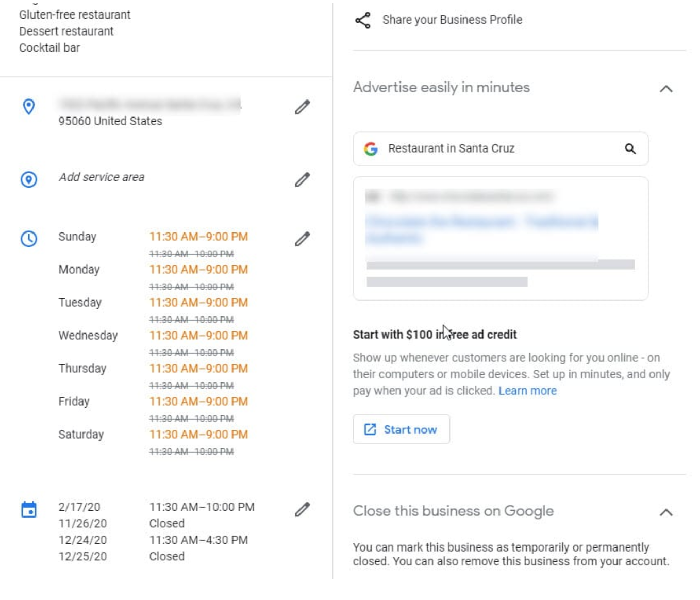Click the Cocktail bar category text
Viewport: 700px width, 600px height.
pos(49,48)
